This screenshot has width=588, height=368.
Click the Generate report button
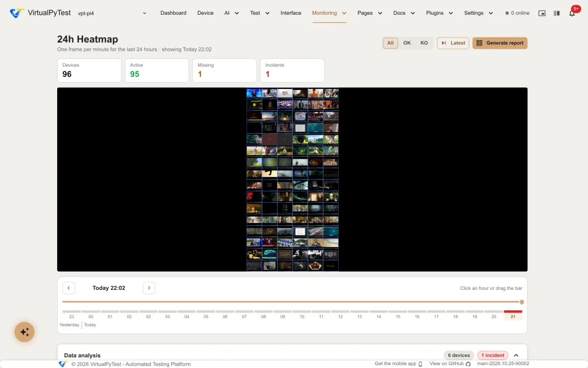500,43
